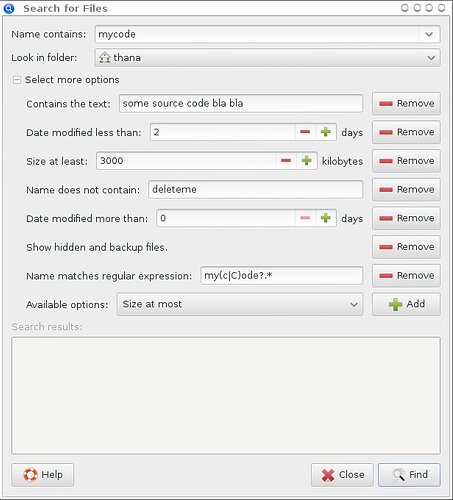Open the Name contains history dropdown

[x=429, y=34]
